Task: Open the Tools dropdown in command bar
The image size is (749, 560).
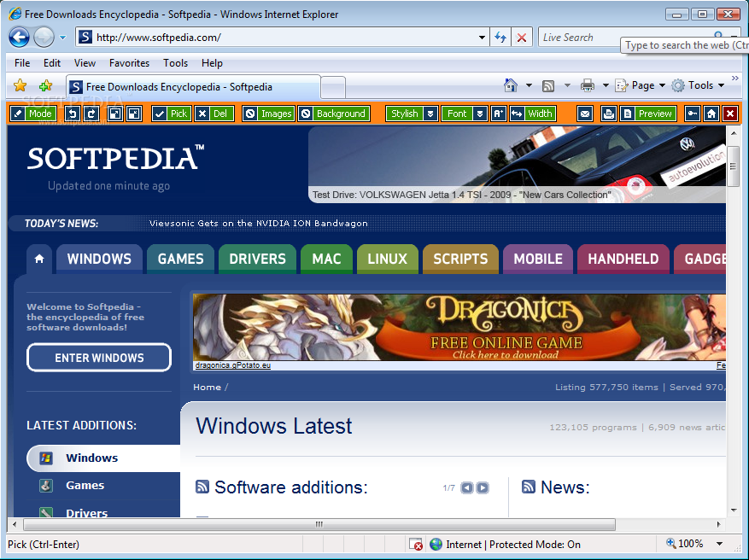Action: [698, 85]
